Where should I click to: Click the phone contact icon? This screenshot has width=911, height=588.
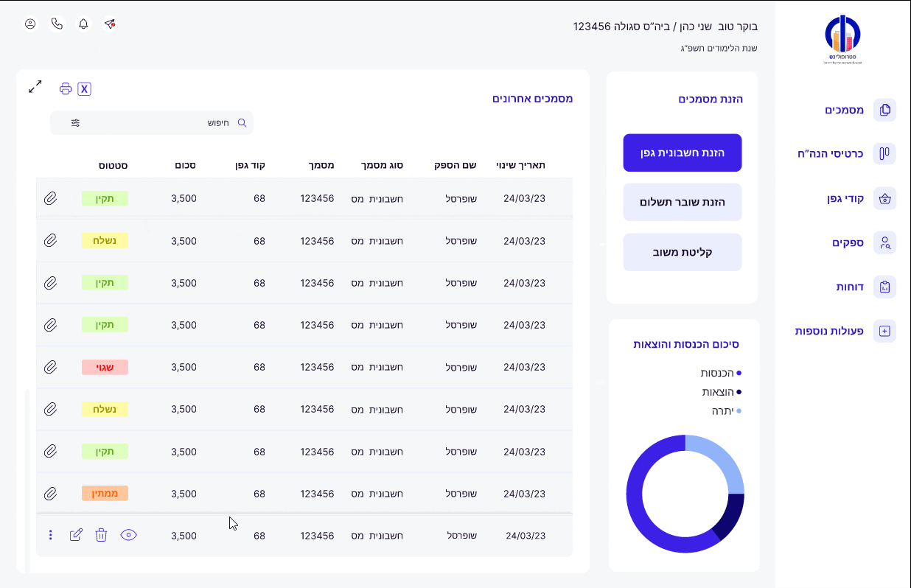[x=57, y=24]
